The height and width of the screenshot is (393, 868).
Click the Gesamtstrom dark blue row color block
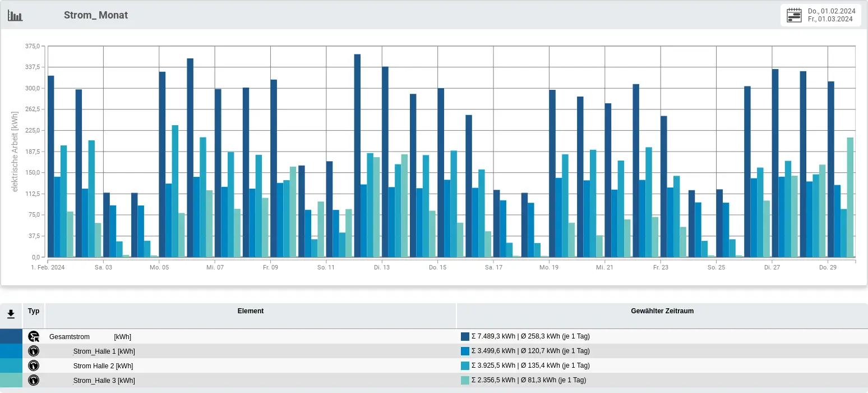[x=11, y=336]
